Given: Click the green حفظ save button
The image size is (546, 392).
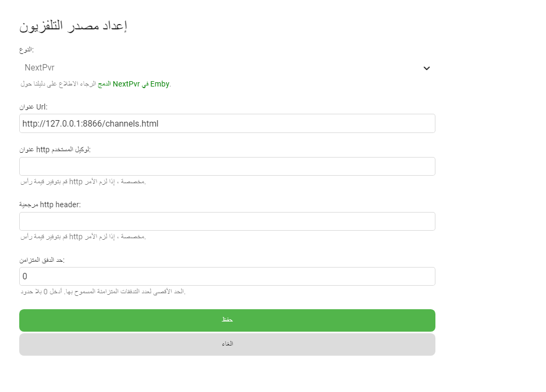Looking at the screenshot, I should click(227, 320).
